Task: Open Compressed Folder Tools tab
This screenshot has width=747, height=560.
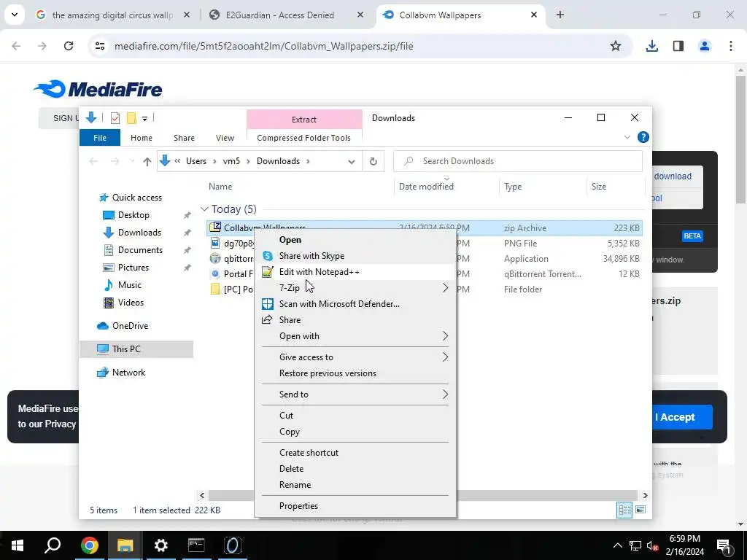Action: click(304, 138)
